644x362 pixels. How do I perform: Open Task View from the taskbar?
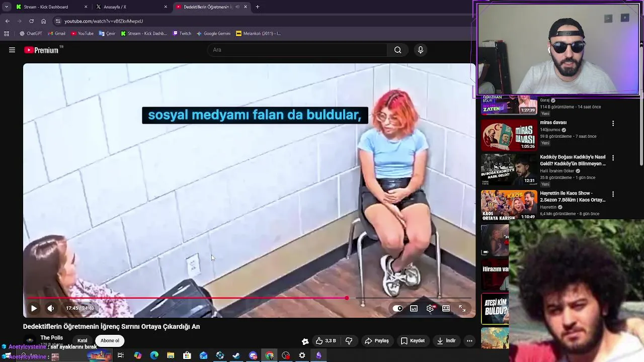[121, 355]
